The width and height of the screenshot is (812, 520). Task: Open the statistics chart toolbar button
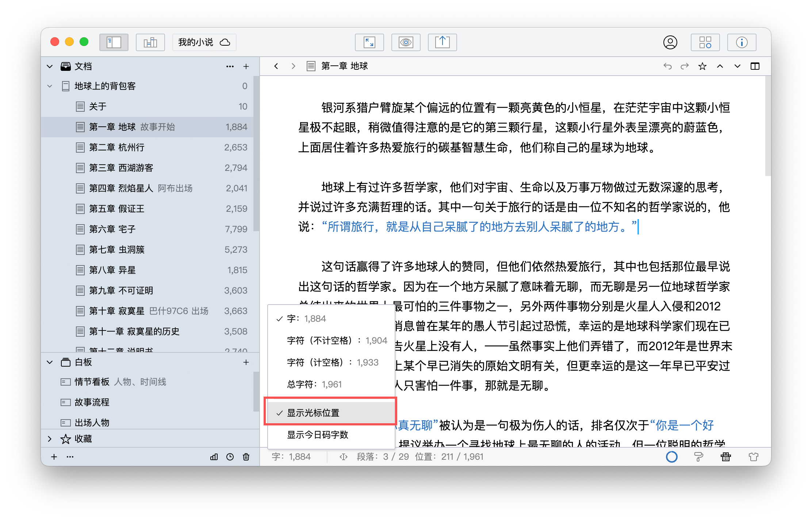pyautogui.click(x=150, y=42)
